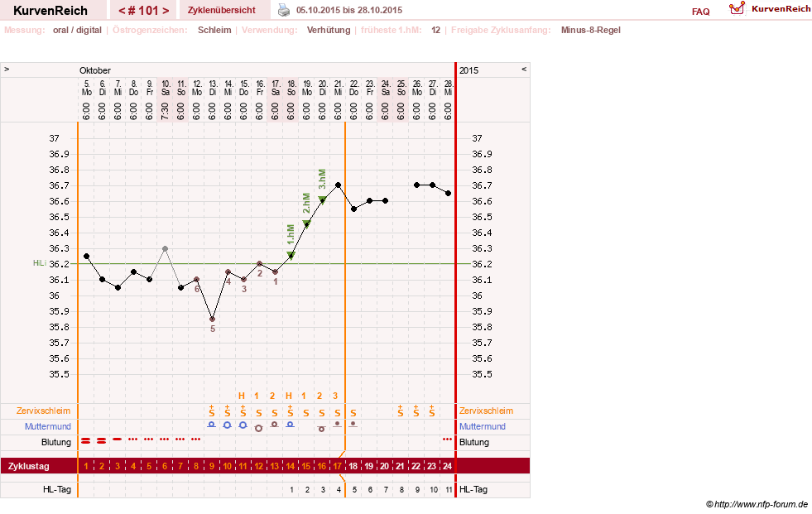Click the 7:30 measurement time
Viewport: 812px width, 514px height.
(x=165, y=111)
